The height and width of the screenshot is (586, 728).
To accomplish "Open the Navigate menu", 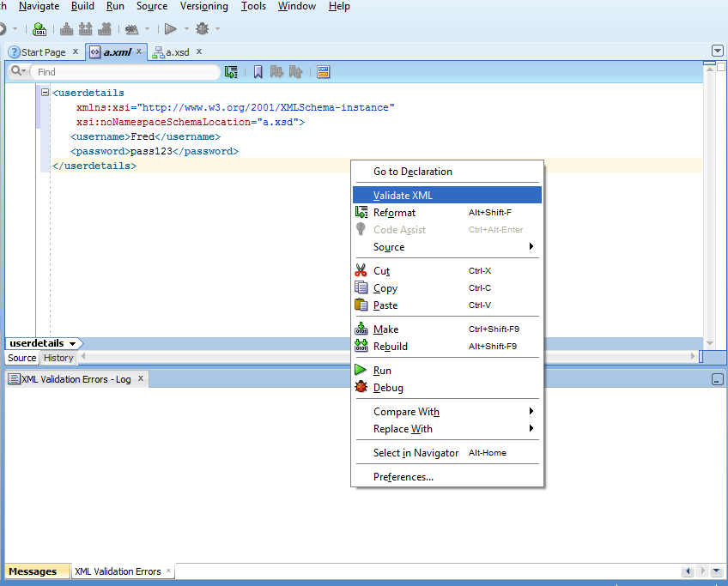I will point(39,7).
